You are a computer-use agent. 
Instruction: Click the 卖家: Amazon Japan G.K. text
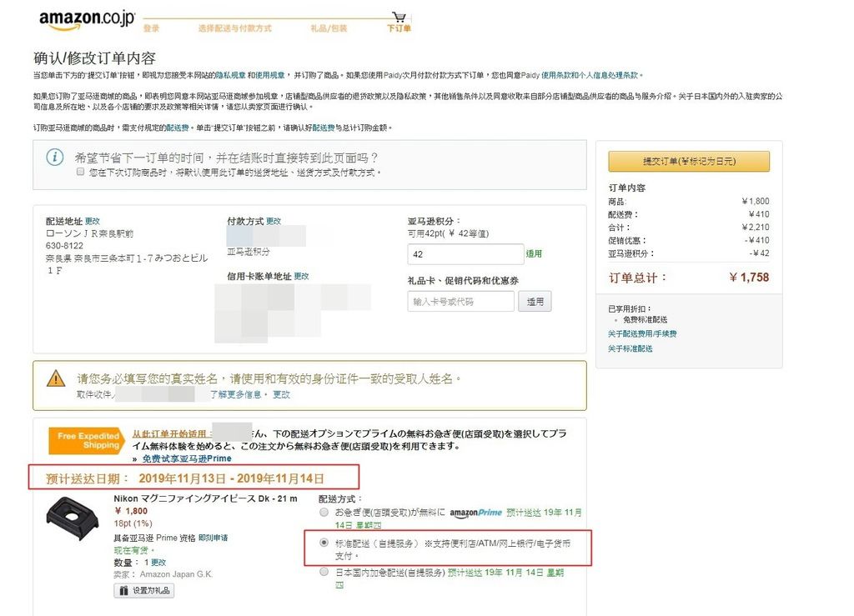point(163,574)
